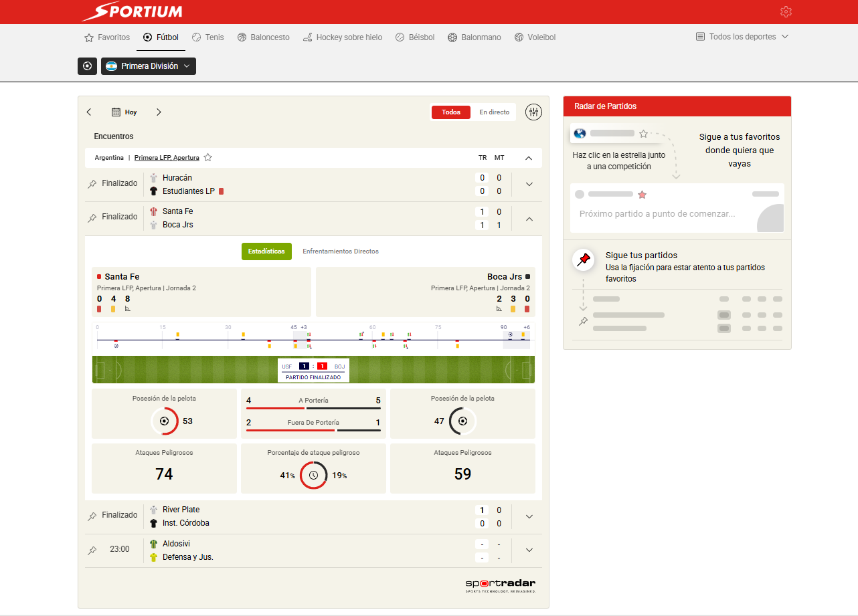Click River Plate team name
Image resolution: width=858 pixels, height=616 pixels.
pyautogui.click(x=181, y=510)
